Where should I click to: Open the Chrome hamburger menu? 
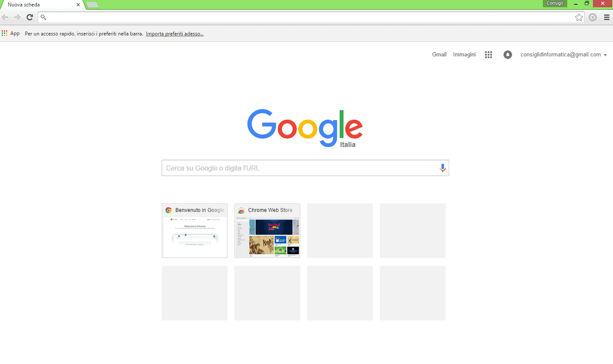coord(607,17)
